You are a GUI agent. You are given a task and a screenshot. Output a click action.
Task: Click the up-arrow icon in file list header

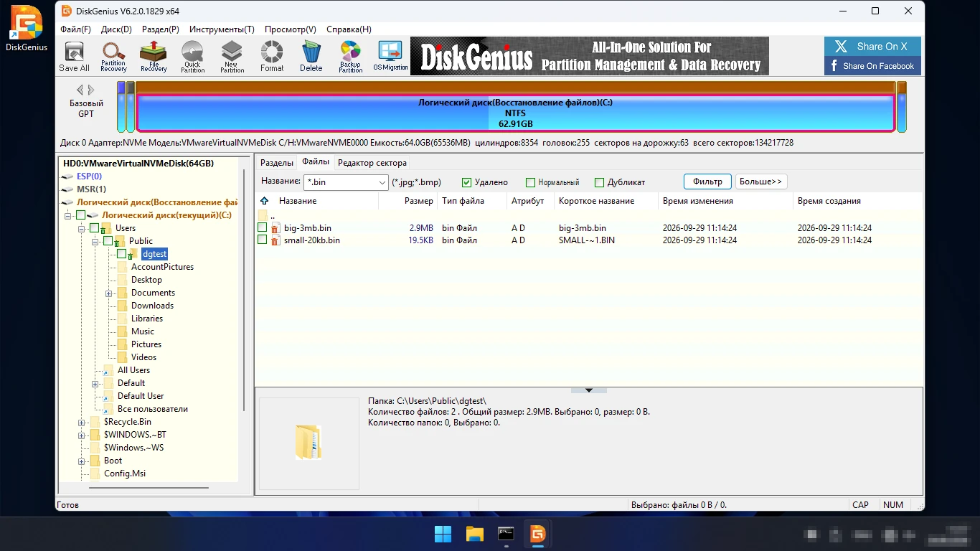265,201
